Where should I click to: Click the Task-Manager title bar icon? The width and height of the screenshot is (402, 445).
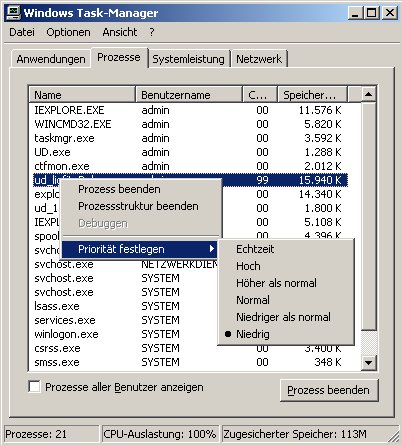(x=14, y=13)
